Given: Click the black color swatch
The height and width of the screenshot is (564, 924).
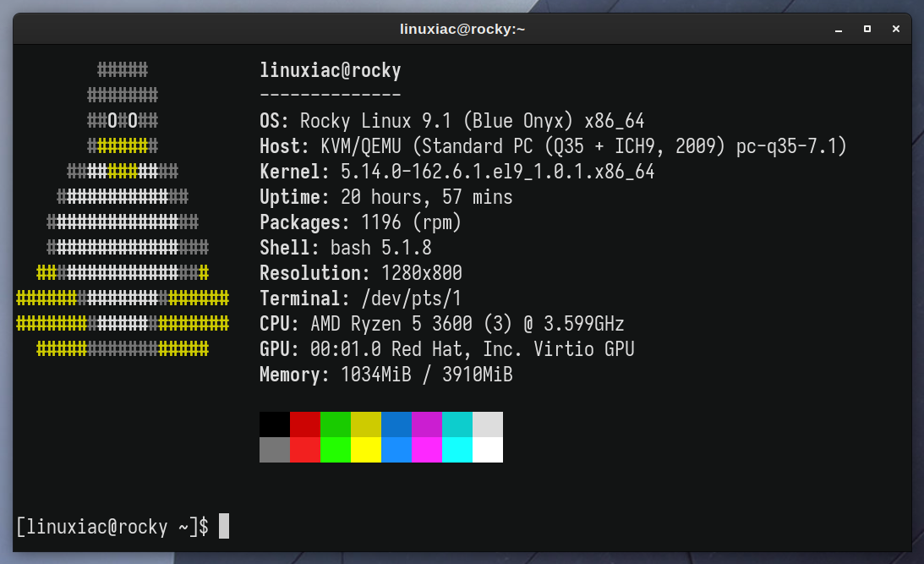Looking at the screenshot, I should click(275, 424).
